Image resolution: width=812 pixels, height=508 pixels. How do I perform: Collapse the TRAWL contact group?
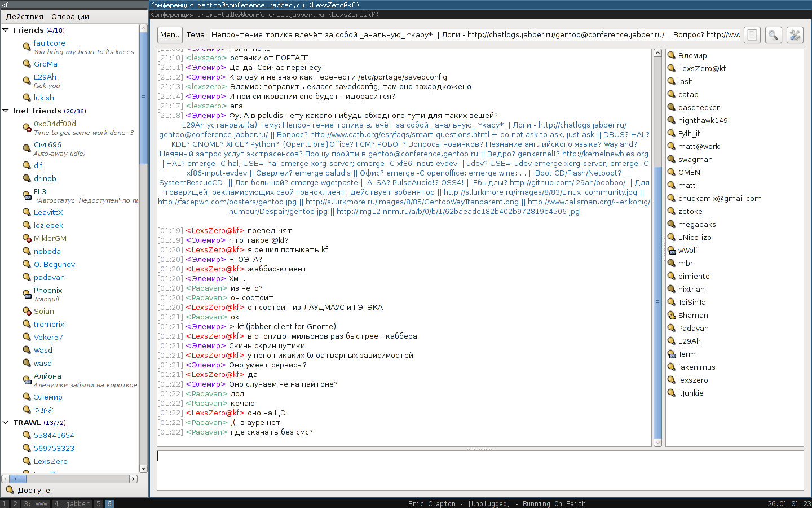click(x=6, y=423)
